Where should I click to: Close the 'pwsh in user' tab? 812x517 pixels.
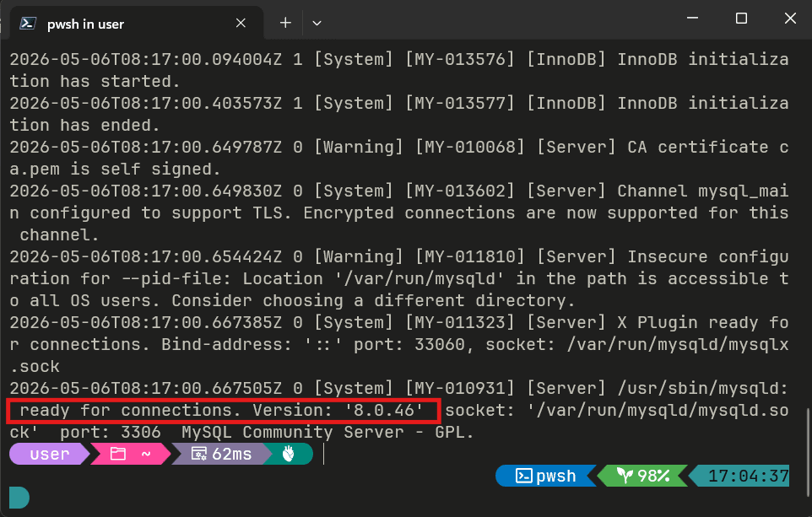241,24
